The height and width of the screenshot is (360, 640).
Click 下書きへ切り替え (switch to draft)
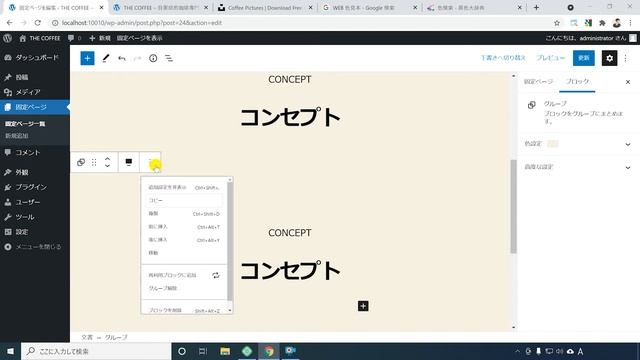tap(503, 58)
